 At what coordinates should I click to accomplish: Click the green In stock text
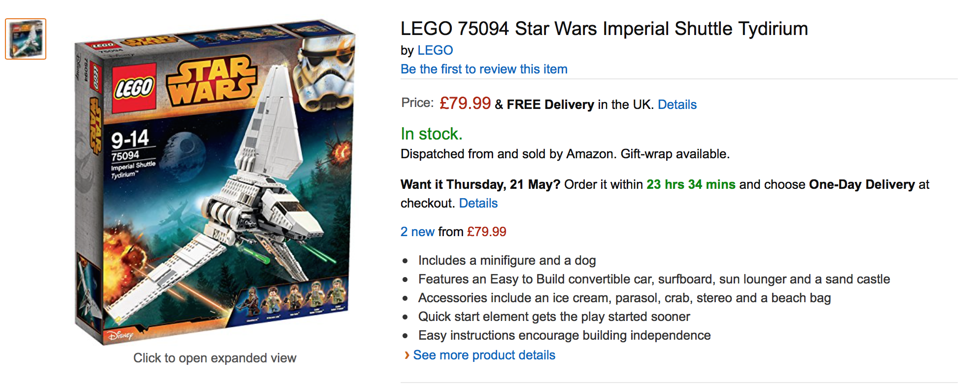(x=431, y=134)
